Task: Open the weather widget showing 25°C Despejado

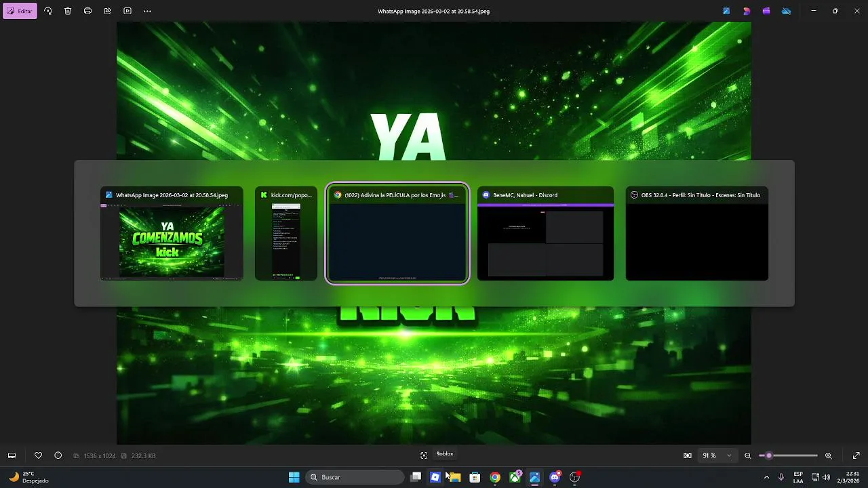Action: (28, 477)
